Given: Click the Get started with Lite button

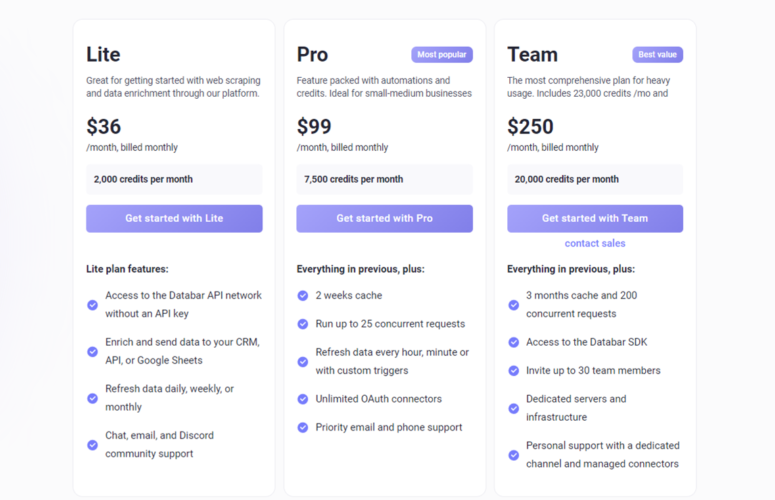Looking at the screenshot, I should coord(174,218).
